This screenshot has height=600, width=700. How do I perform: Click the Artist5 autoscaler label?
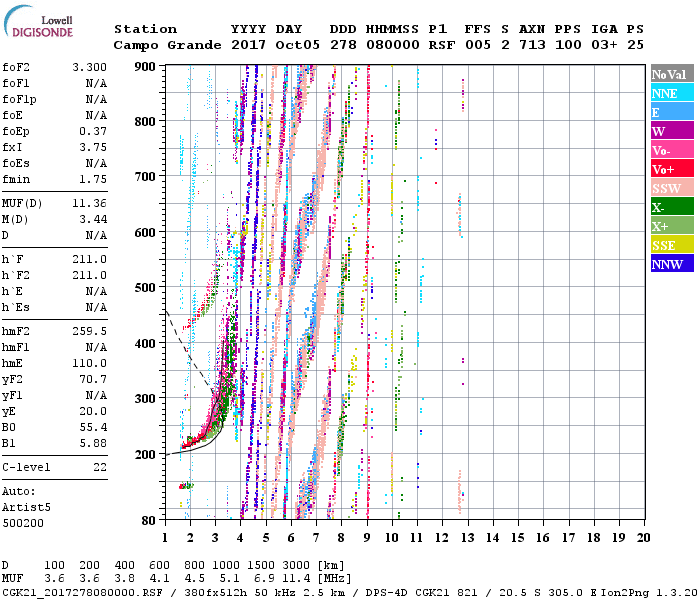pos(26,508)
